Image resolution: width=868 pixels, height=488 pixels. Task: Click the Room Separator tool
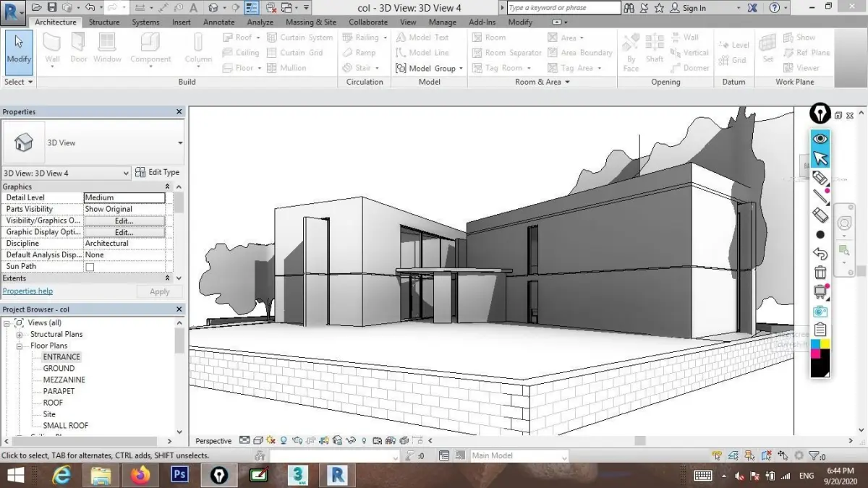pyautogui.click(x=506, y=53)
